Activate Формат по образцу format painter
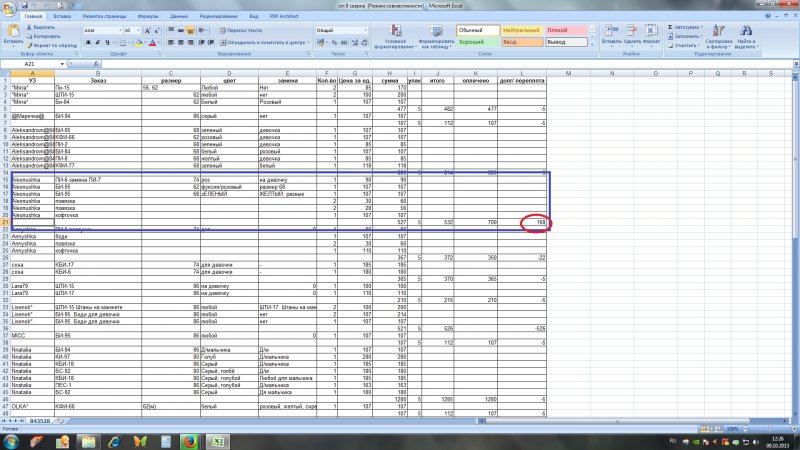Image resolution: width=800 pixels, height=450 pixels. tap(52, 45)
